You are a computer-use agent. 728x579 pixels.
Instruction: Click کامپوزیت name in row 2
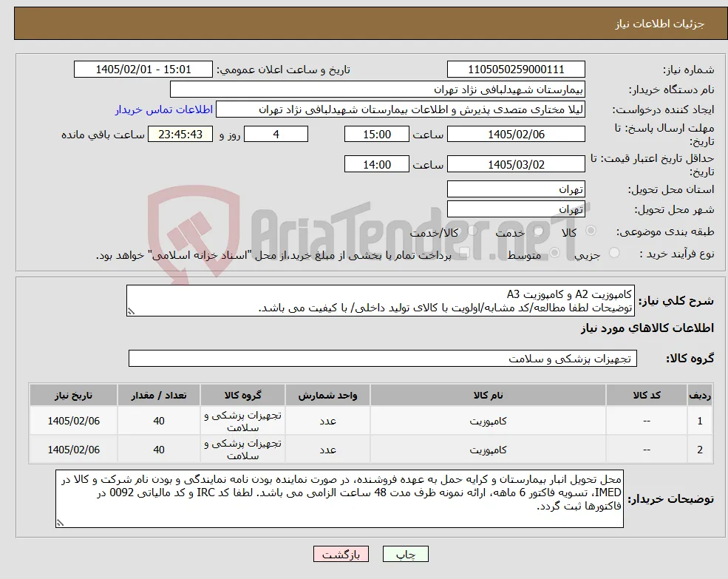click(x=488, y=450)
